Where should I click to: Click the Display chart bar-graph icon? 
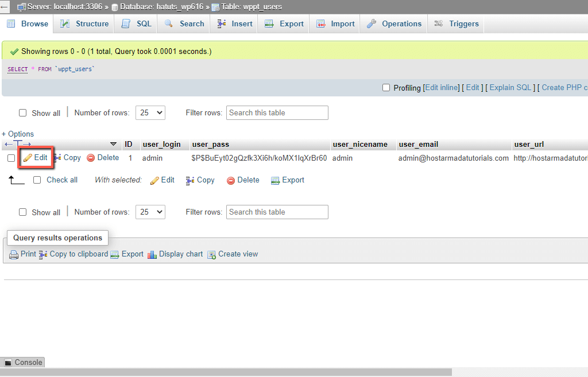click(152, 255)
